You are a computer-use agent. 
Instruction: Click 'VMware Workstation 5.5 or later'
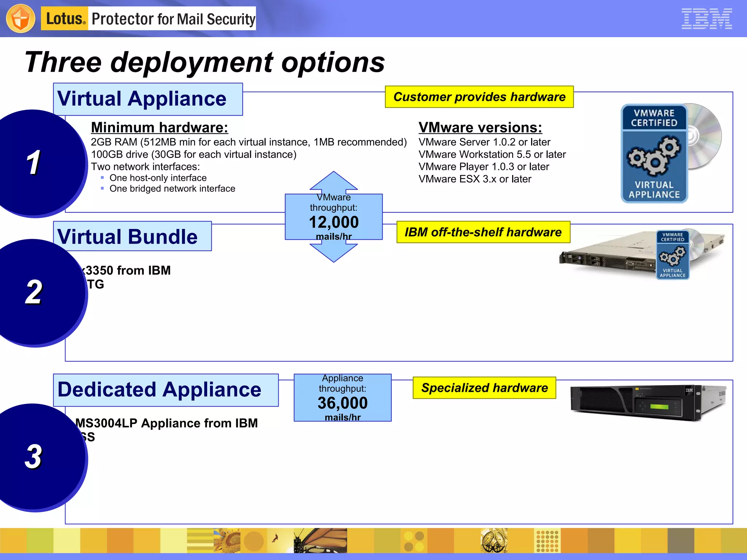[x=492, y=155]
